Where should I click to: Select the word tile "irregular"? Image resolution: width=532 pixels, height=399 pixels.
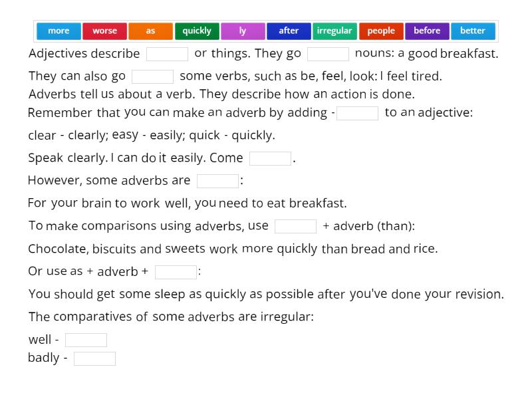334,31
